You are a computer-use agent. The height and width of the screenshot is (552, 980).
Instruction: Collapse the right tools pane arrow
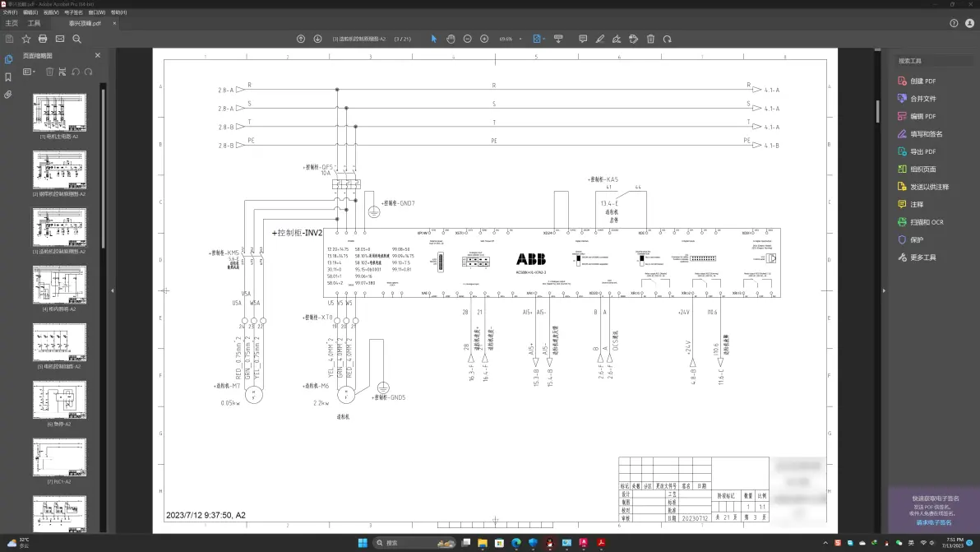click(884, 290)
